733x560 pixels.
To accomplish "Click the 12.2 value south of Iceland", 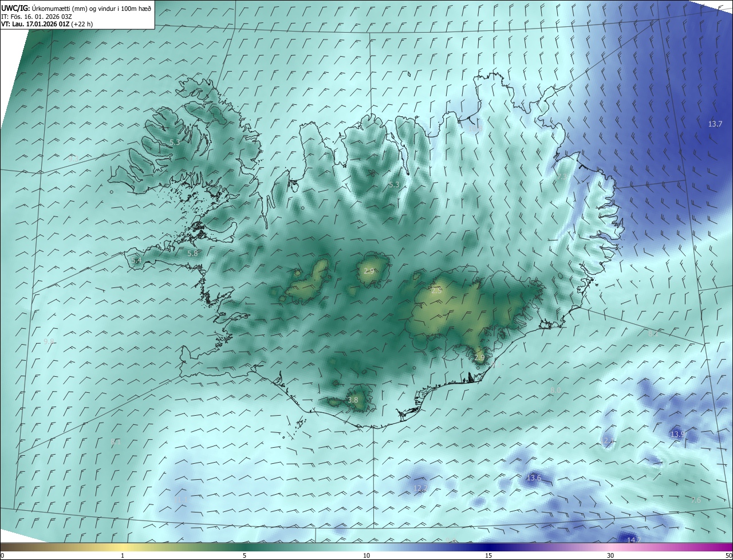I will tap(420, 488).
